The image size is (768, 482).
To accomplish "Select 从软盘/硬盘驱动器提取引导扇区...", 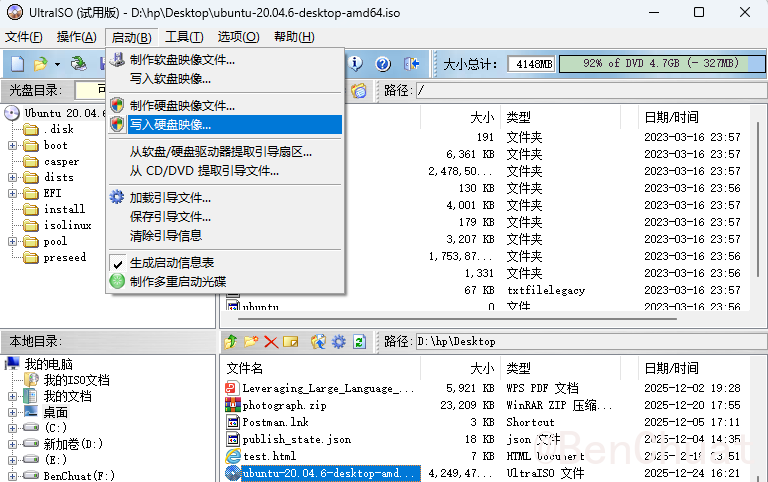I will tap(225, 152).
